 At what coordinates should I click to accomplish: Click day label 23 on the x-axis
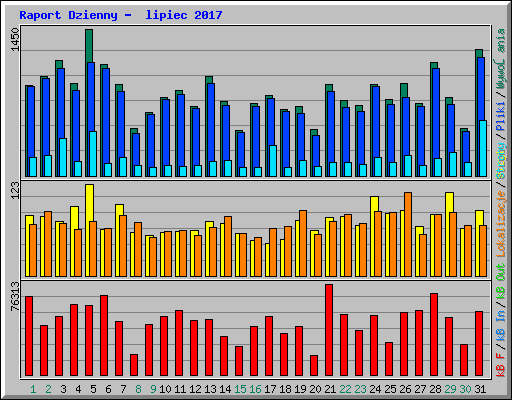coord(360,389)
